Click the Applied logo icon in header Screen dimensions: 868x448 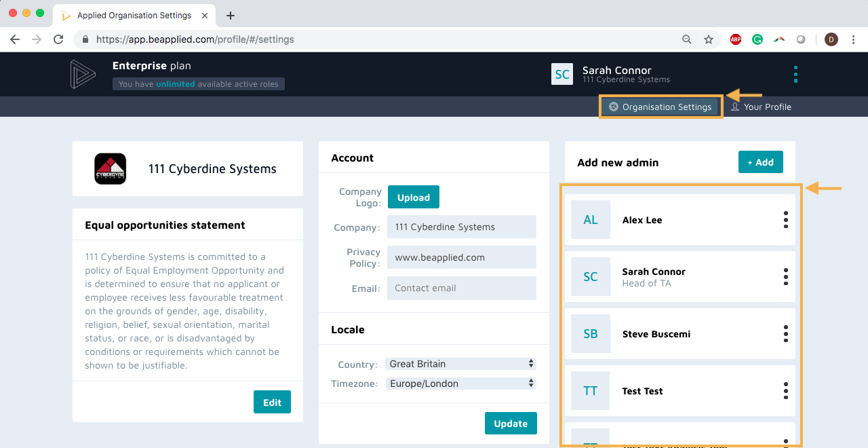pos(83,75)
